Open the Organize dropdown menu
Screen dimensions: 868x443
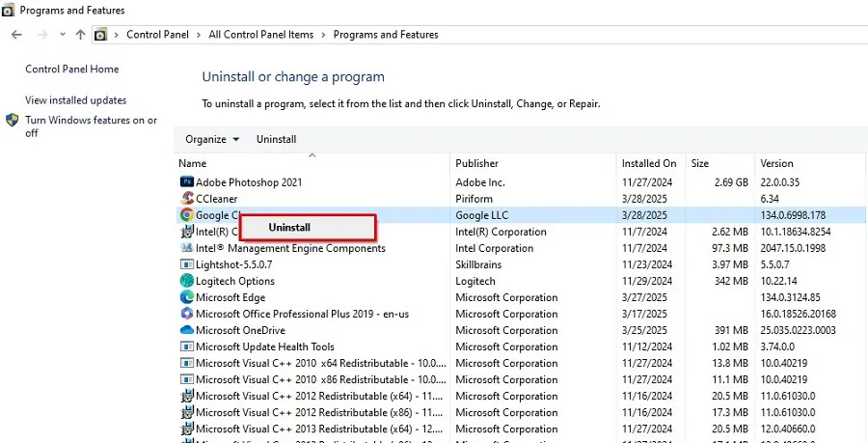tap(212, 140)
